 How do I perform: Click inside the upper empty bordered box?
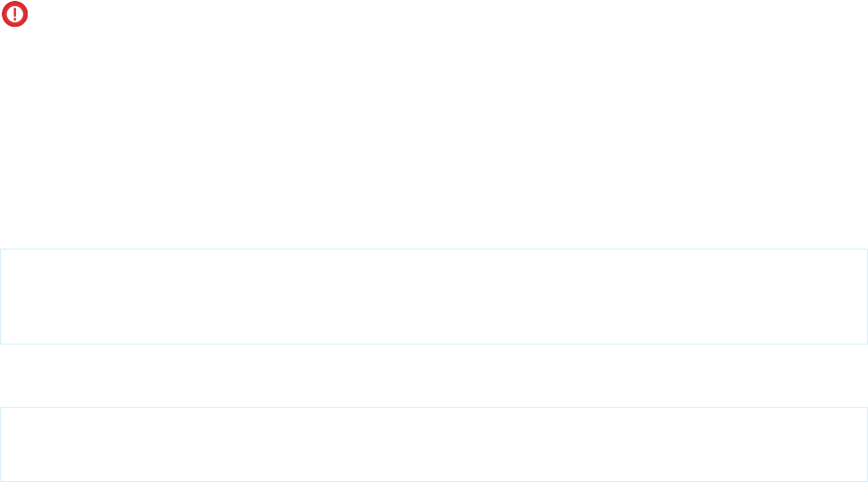point(434,297)
